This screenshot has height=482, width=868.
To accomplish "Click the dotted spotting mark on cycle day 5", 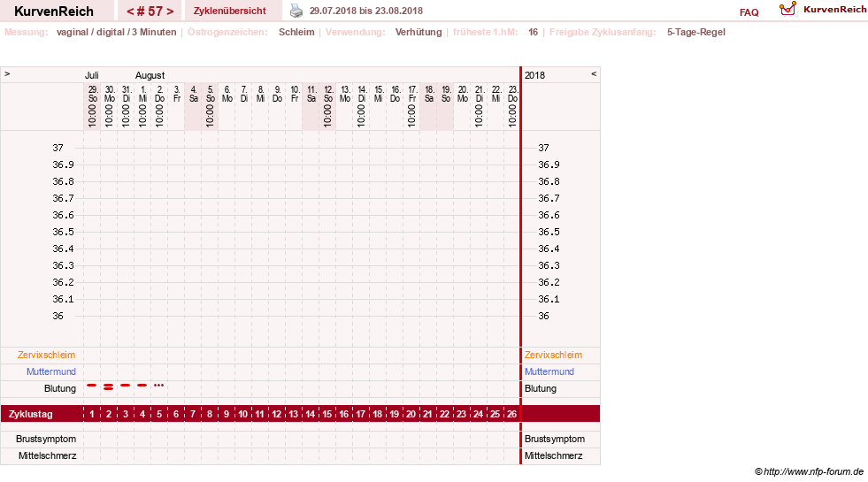I will point(159,385).
